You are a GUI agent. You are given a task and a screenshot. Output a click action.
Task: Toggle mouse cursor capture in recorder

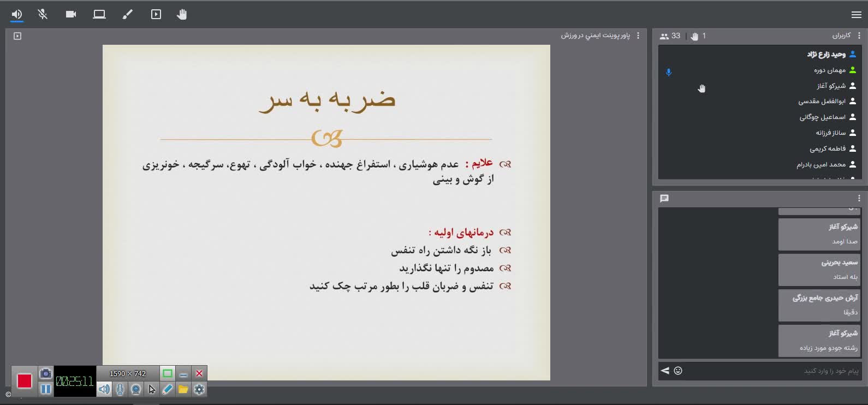[152, 389]
